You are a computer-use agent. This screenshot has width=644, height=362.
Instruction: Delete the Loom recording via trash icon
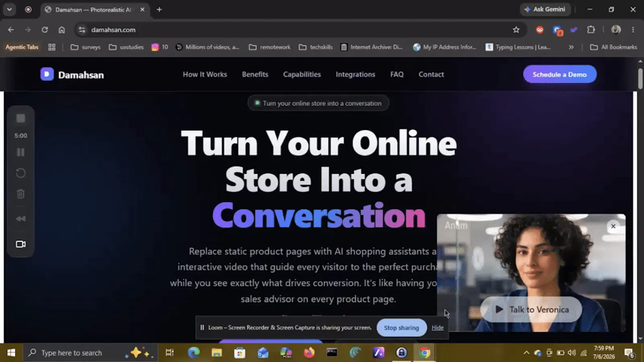(x=21, y=194)
